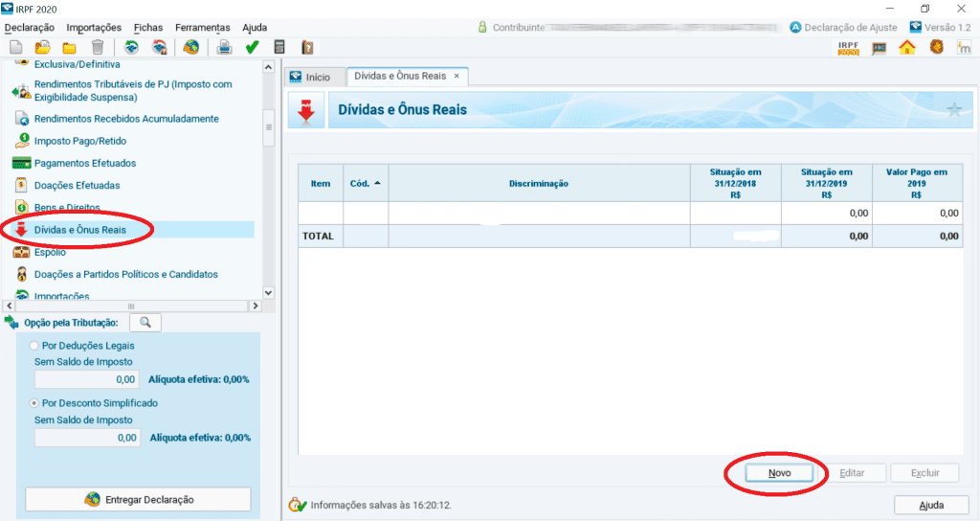Screen dimensions: 980x521
Task: Mark Dívidas e Ônus Reais favorite star
Action: [954, 111]
